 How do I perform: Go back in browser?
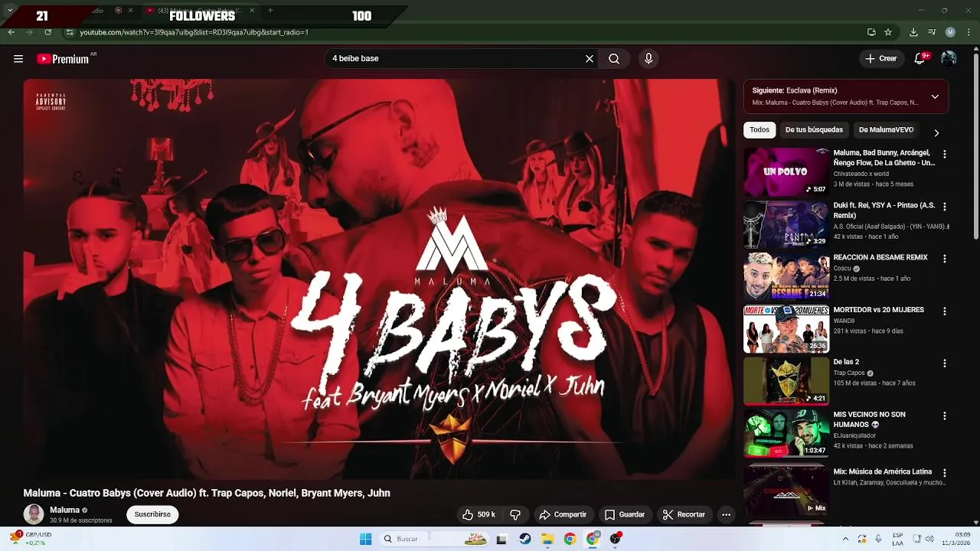click(11, 32)
